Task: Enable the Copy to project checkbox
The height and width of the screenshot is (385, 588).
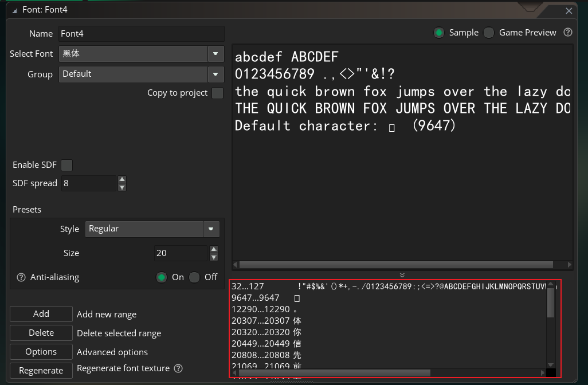Action: [x=217, y=93]
